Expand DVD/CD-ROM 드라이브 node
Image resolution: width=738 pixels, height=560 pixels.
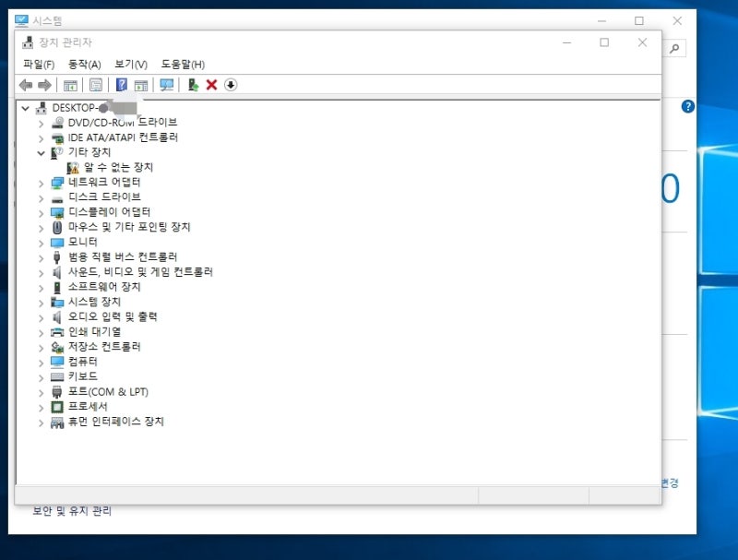pyautogui.click(x=41, y=124)
